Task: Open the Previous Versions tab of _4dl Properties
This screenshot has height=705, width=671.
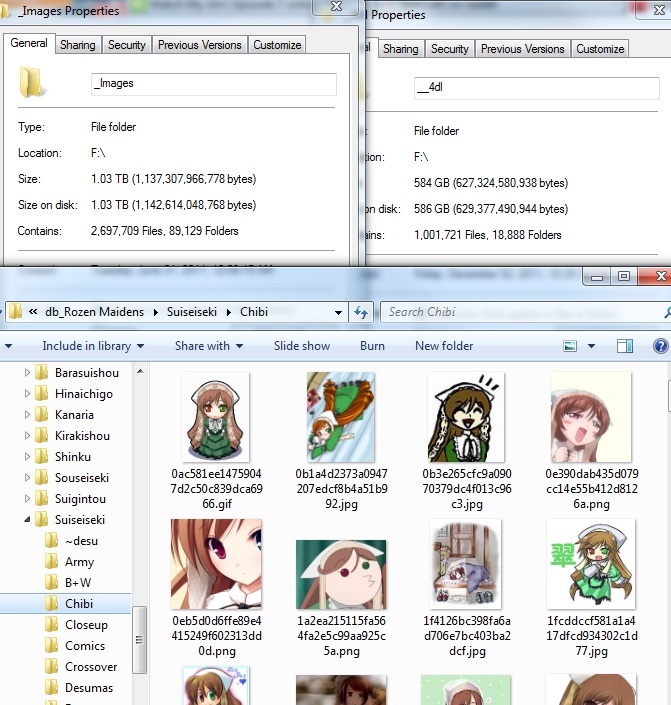Action: [522, 49]
